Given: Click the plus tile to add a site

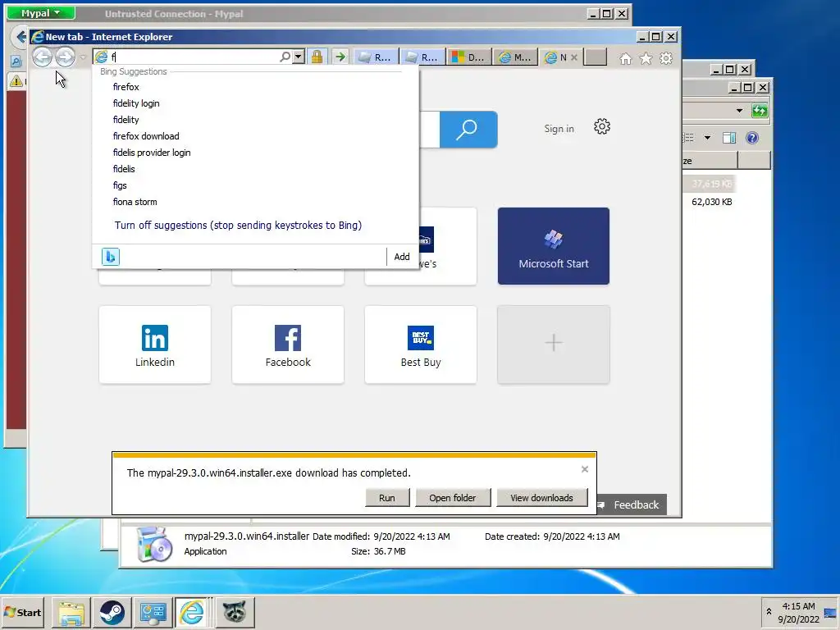Looking at the screenshot, I should 554,345.
